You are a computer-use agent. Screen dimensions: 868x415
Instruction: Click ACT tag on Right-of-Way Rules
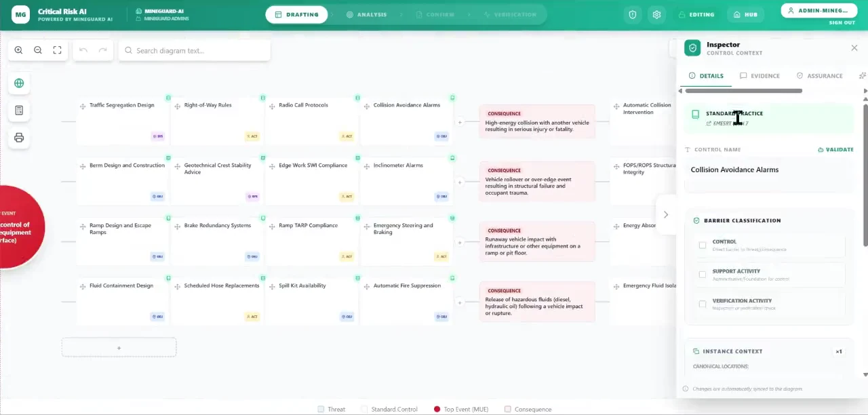252,136
